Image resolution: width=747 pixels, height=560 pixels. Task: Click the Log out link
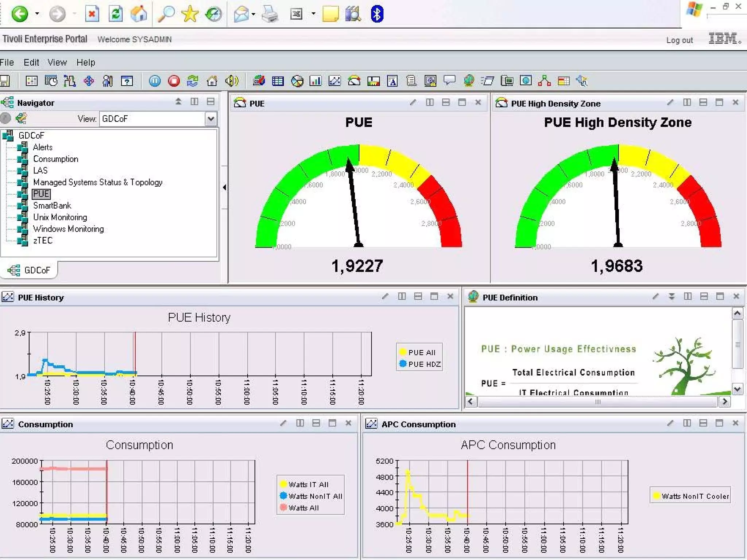679,40
